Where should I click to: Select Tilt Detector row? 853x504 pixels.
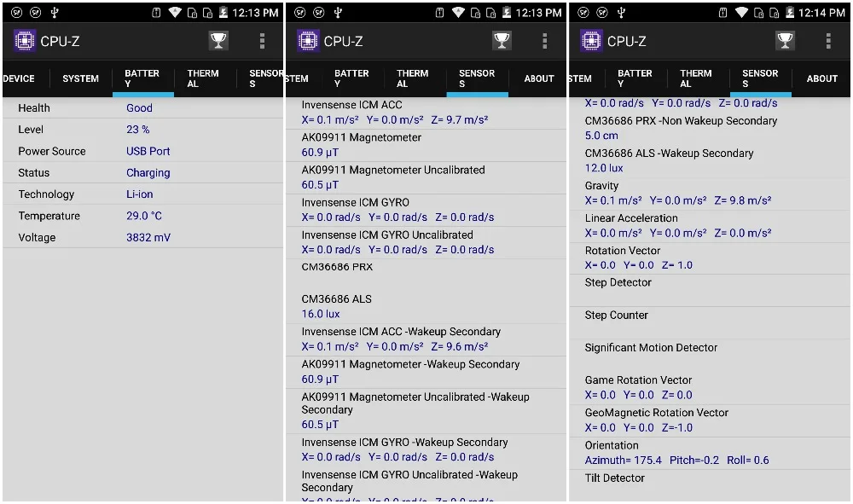710,485
